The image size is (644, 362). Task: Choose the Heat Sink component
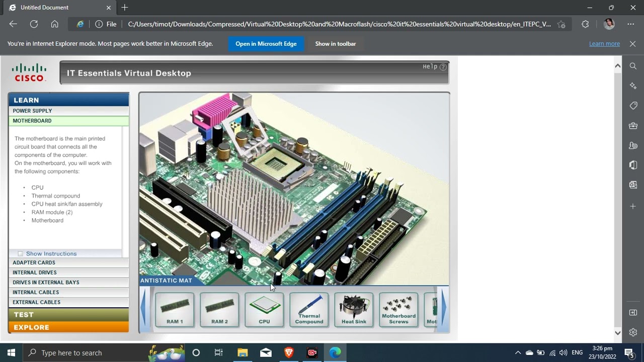354,310
